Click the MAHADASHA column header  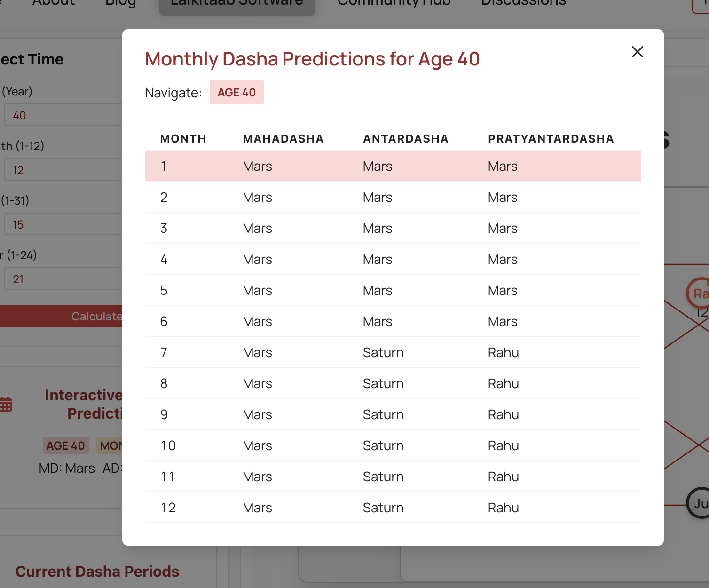(283, 139)
